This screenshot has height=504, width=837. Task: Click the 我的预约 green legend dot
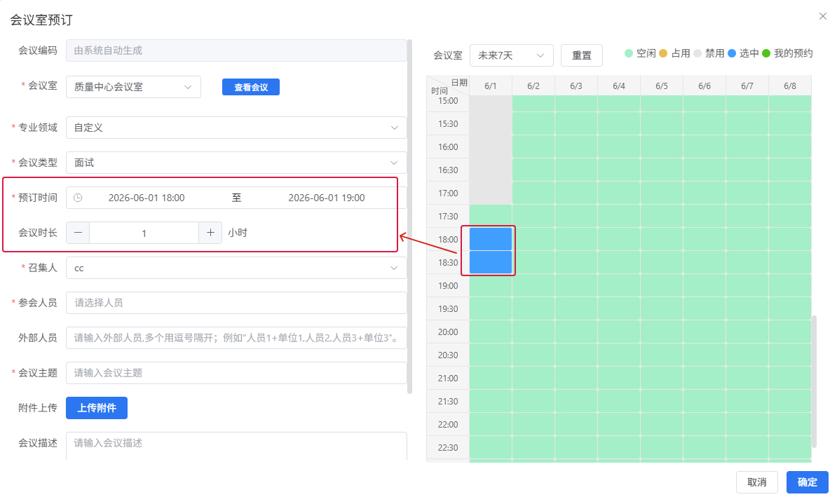click(x=766, y=53)
